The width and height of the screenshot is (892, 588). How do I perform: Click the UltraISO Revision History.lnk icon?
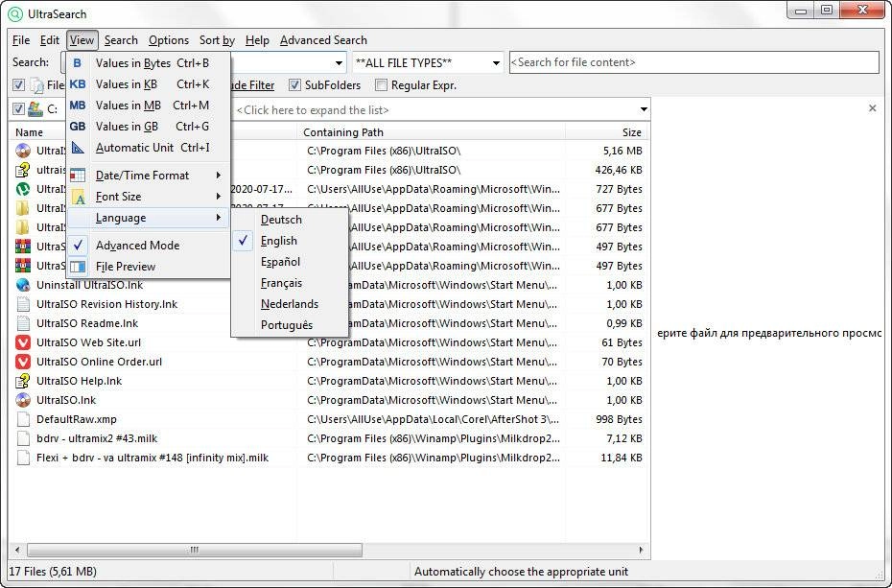pos(23,304)
